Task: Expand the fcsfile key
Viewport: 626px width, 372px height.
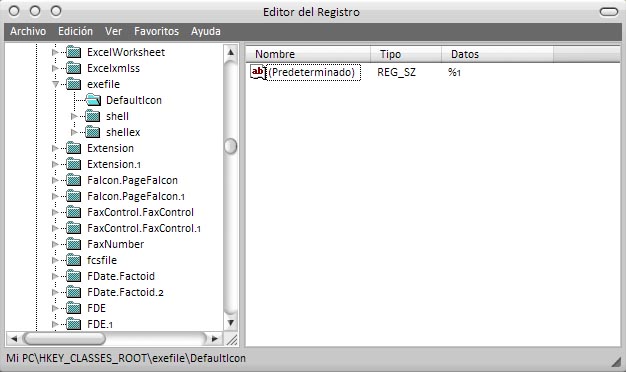Action: pyautogui.click(x=55, y=260)
